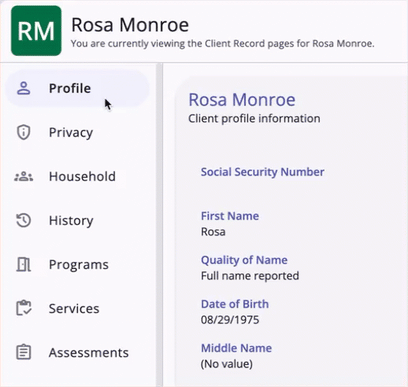Open the Household page

[x=77, y=176]
